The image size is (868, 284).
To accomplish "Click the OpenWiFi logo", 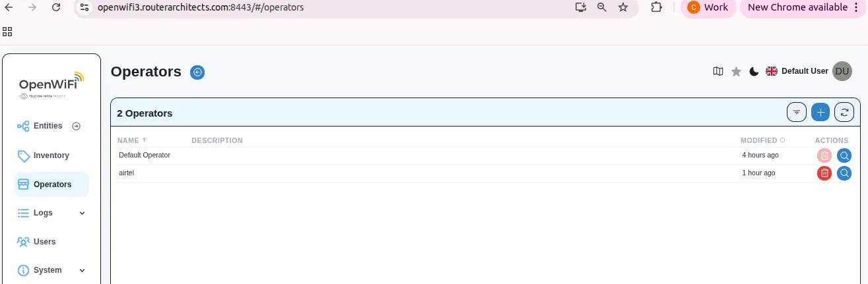I will (51, 85).
